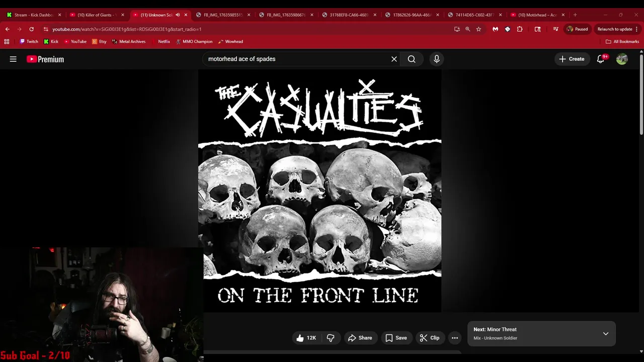This screenshot has height=362, width=644.
Task: Mute the Unknown Soldier tab speaker icon
Action: [178, 15]
